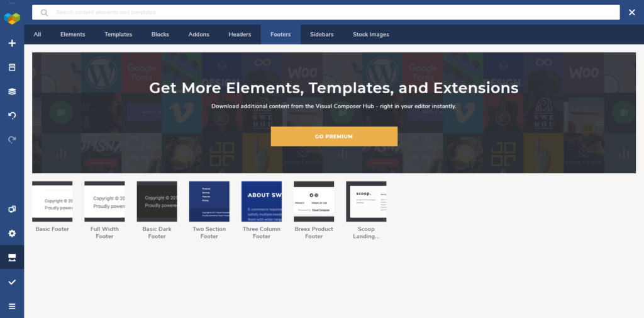644x318 pixels.
Task: Click the 'Basic Dark Footer' label text
Action: 157,232
